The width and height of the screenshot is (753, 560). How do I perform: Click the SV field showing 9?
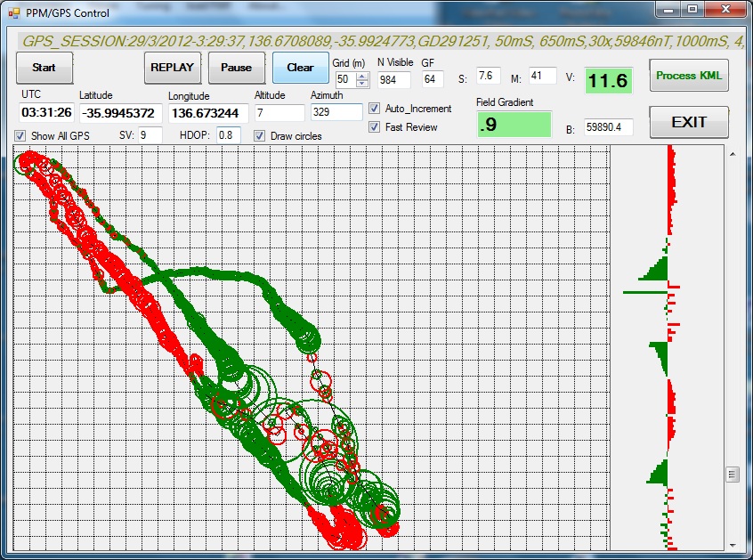[x=150, y=135]
